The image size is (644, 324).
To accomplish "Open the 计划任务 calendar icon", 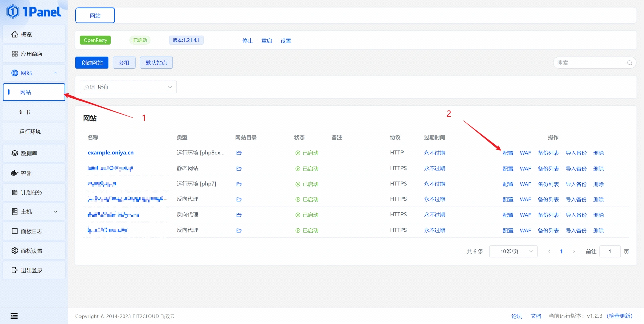I will [x=15, y=192].
